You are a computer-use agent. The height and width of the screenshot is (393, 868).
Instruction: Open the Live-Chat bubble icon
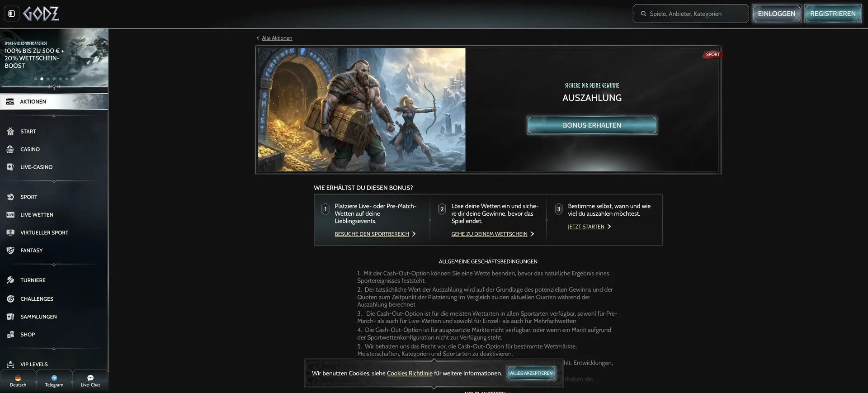click(90, 378)
